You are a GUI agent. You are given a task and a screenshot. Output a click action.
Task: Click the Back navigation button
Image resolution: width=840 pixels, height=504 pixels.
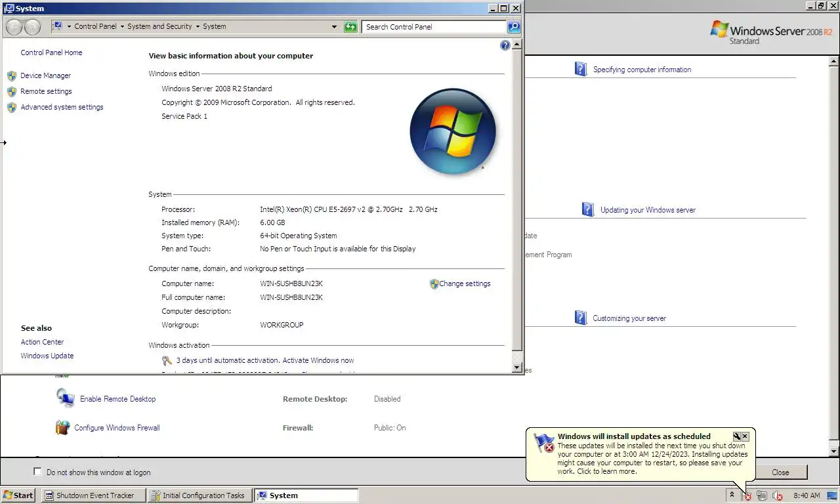click(x=14, y=27)
